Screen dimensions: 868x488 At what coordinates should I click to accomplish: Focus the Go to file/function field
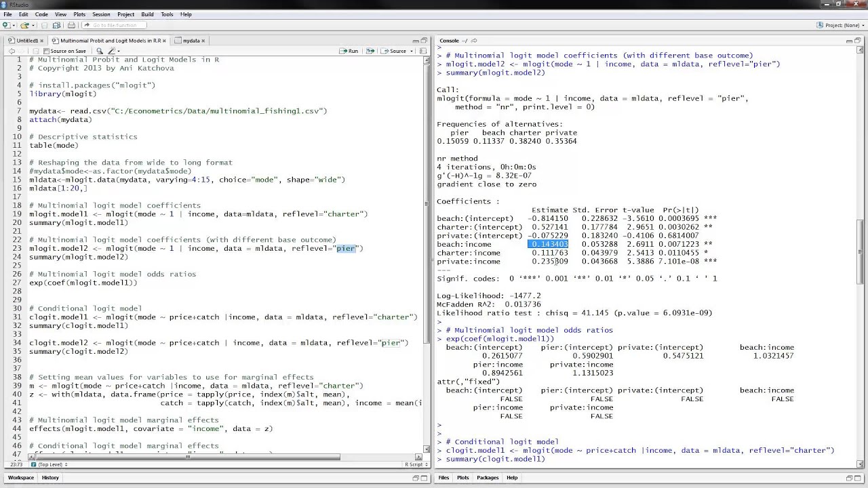click(114, 25)
